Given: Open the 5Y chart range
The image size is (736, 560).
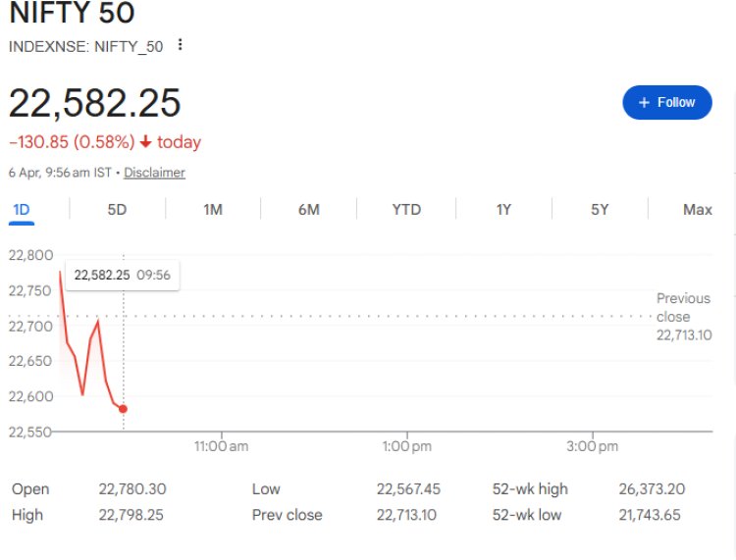Looking at the screenshot, I should [x=600, y=209].
